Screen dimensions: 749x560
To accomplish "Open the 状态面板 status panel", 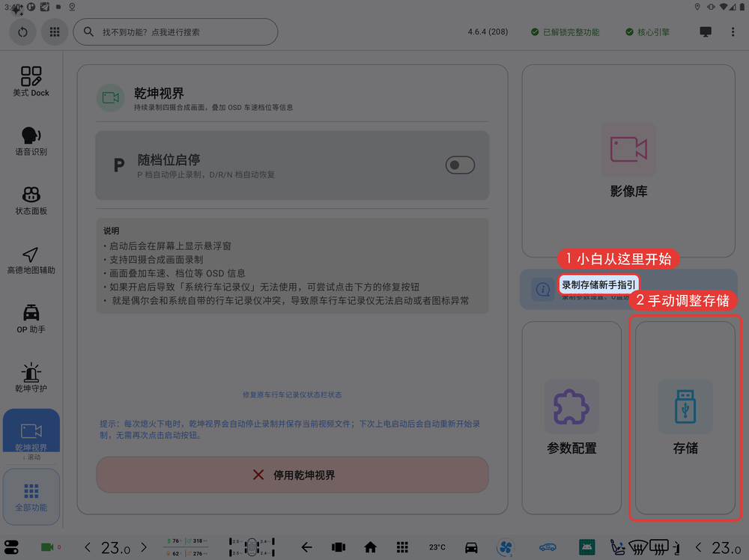I will click(31, 201).
